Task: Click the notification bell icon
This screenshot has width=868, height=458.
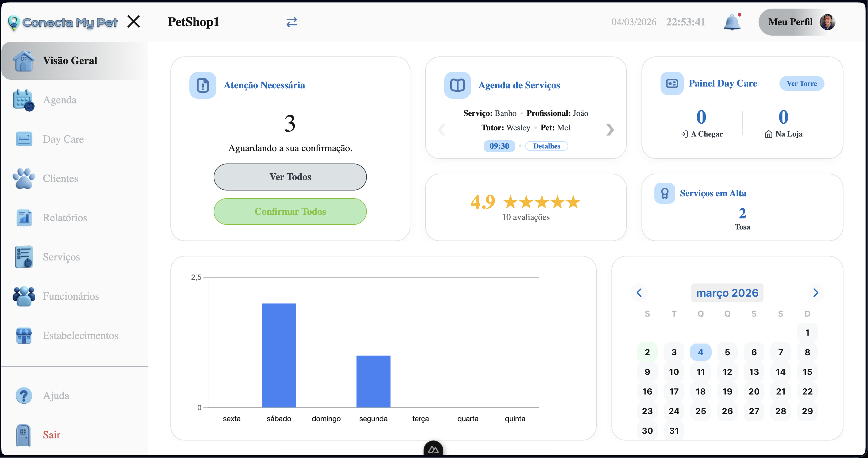Action: [x=732, y=22]
